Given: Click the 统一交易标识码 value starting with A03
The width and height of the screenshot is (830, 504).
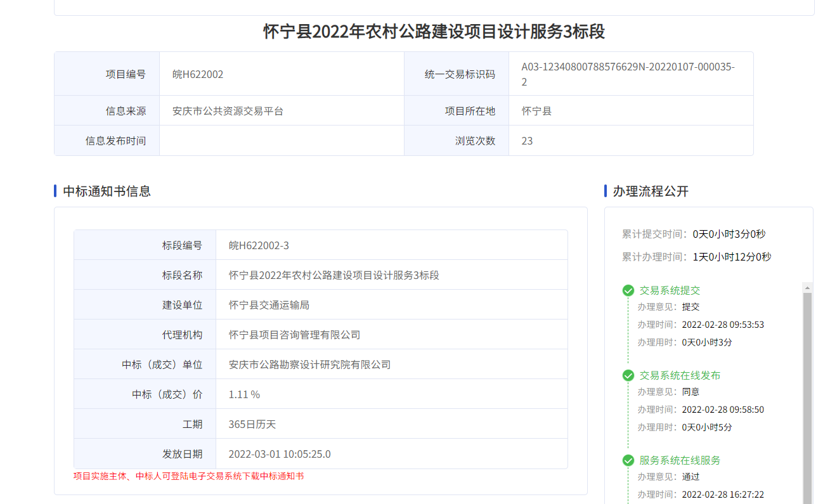Looking at the screenshot, I should [x=628, y=74].
